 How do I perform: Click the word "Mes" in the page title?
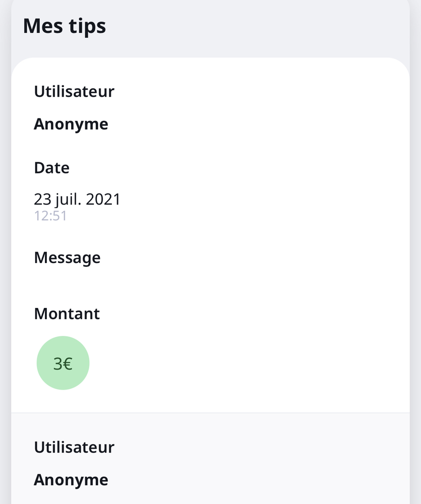click(41, 26)
